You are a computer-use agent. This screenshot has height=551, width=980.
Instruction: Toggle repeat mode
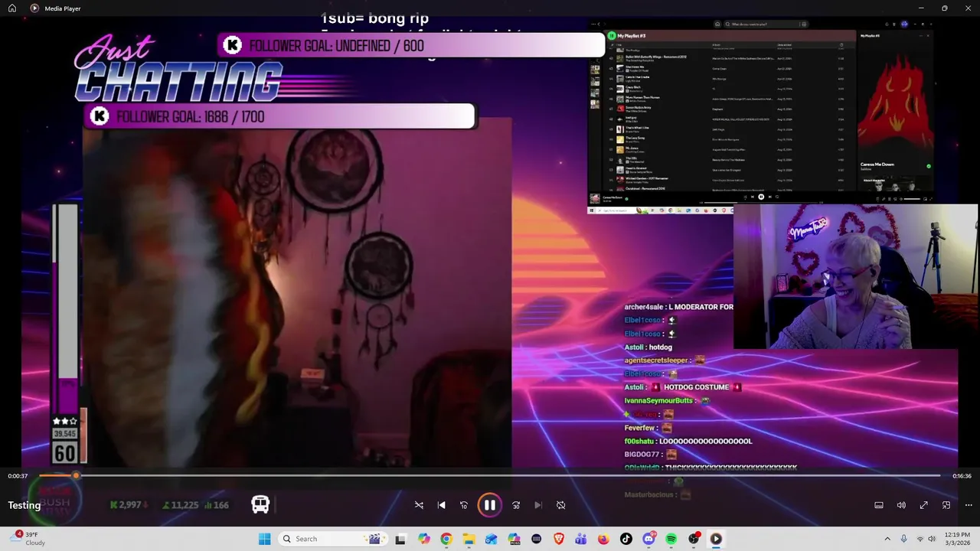[x=560, y=505]
